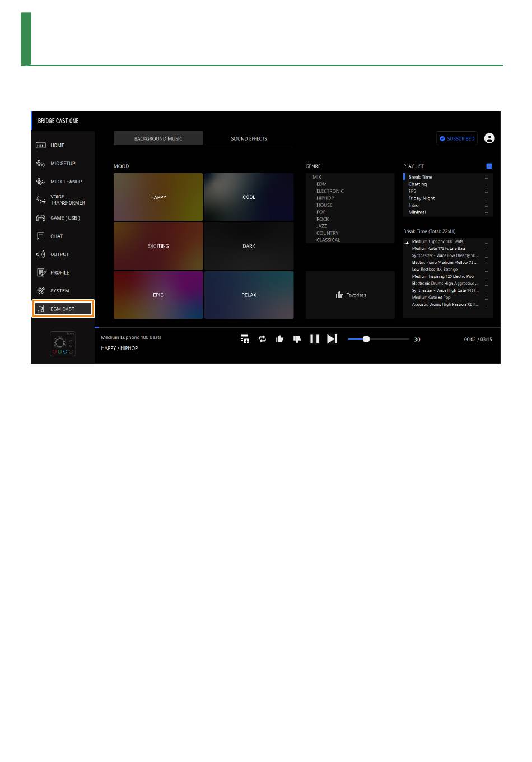Select HOUSE genre

(324, 205)
